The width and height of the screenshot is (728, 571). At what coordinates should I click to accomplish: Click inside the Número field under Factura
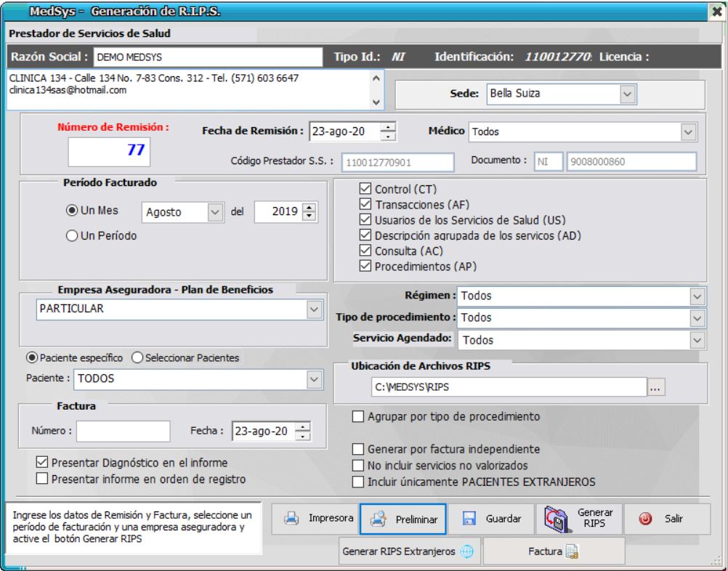coord(124,432)
